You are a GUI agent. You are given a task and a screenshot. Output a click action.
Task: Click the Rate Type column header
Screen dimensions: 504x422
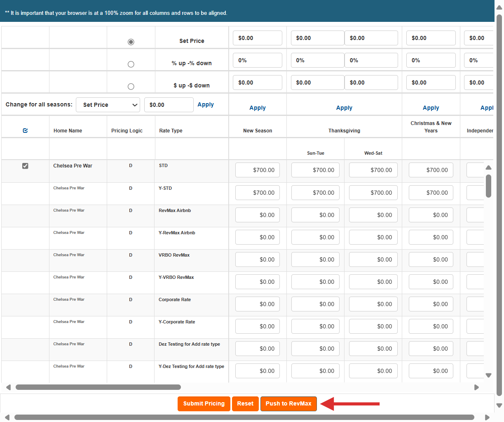click(171, 131)
